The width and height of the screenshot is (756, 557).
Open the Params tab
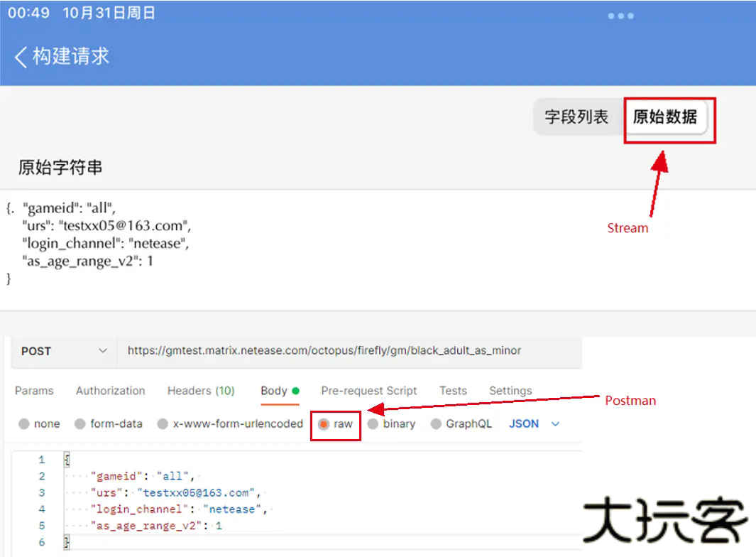coord(34,391)
